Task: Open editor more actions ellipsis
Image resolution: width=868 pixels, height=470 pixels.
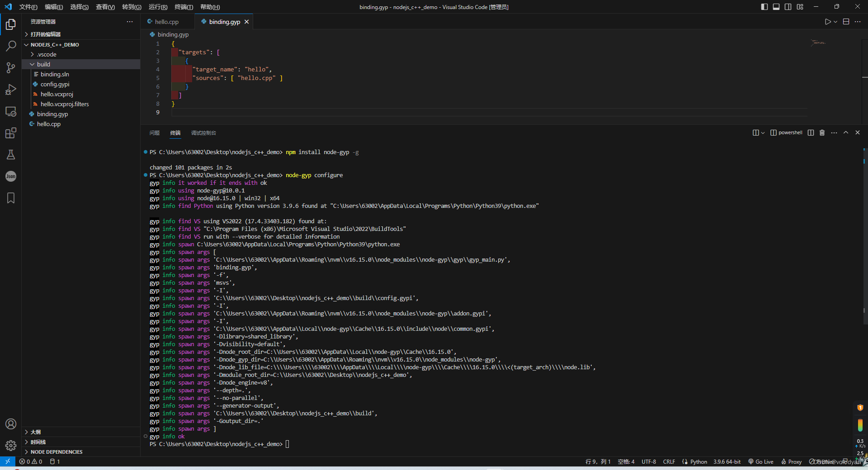Action: click(x=858, y=22)
